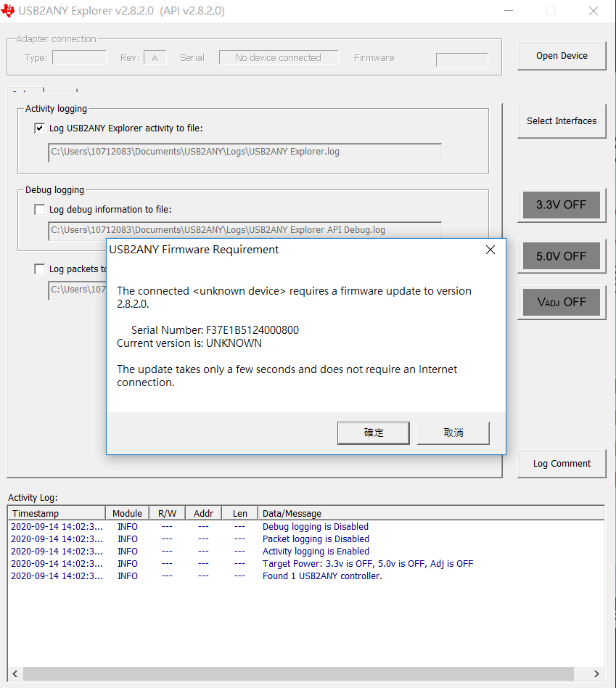
Task: Click the adapter Type field
Action: tap(79, 57)
